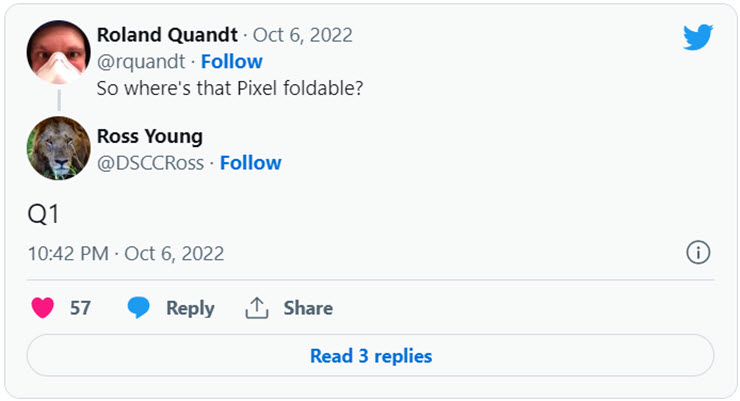
Task: Click the Share text label
Action: (x=308, y=308)
